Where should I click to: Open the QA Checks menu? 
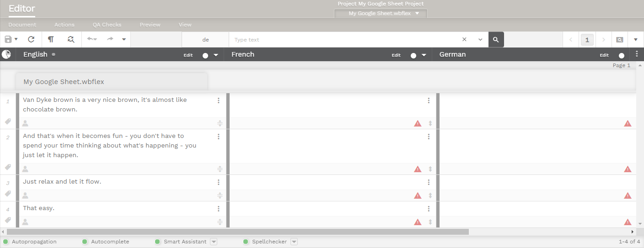point(107,25)
